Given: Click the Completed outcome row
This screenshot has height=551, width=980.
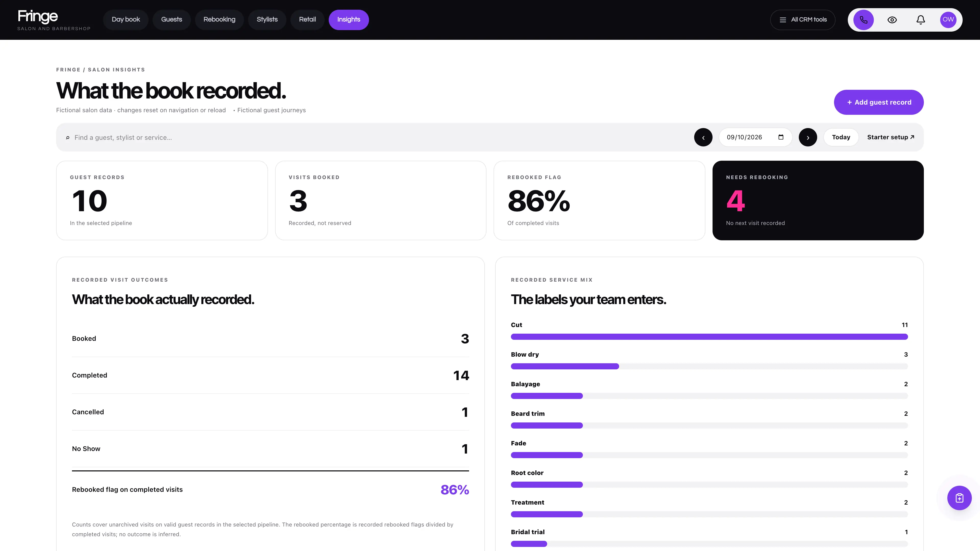Looking at the screenshot, I should click(271, 375).
